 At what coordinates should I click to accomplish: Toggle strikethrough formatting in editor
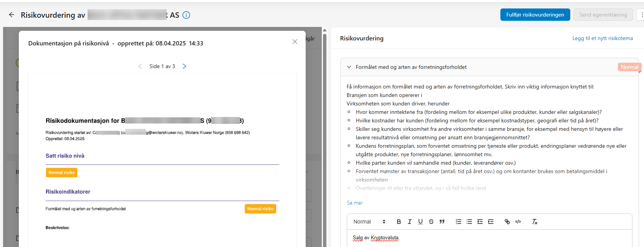(x=431, y=222)
